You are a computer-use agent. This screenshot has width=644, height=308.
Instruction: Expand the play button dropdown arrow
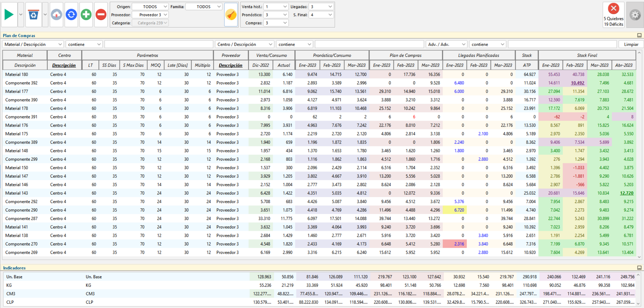tap(21, 15)
